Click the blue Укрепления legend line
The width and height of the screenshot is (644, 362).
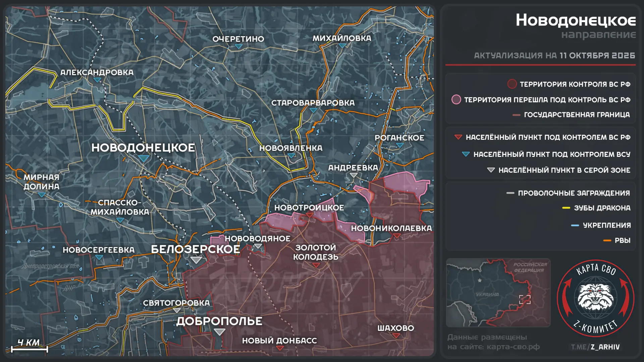[575, 226]
